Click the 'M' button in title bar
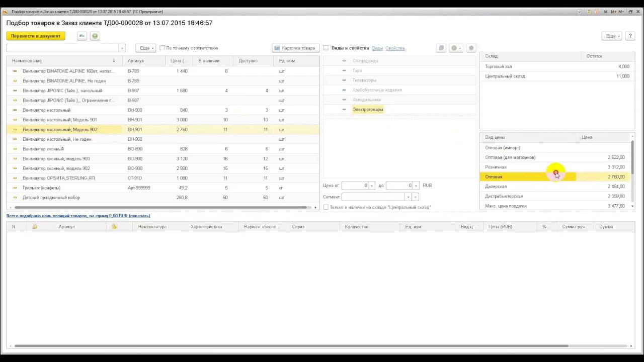The height and width of the screenshot is (362, 644). tap(606, 12)
